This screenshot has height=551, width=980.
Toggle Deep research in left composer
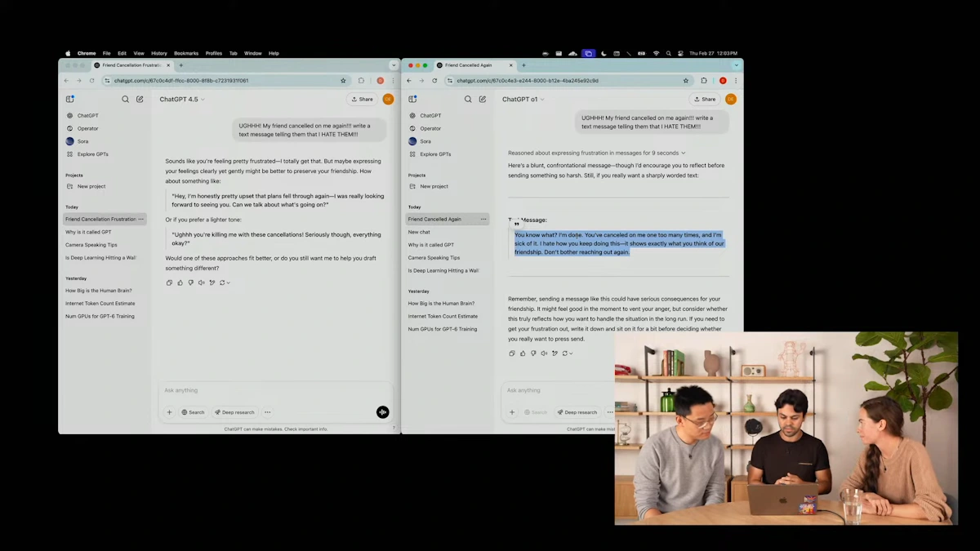pos(234,412)
